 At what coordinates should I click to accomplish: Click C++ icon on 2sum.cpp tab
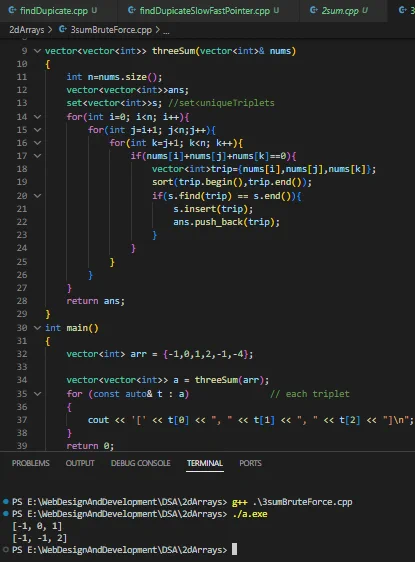tap(314, 10)
